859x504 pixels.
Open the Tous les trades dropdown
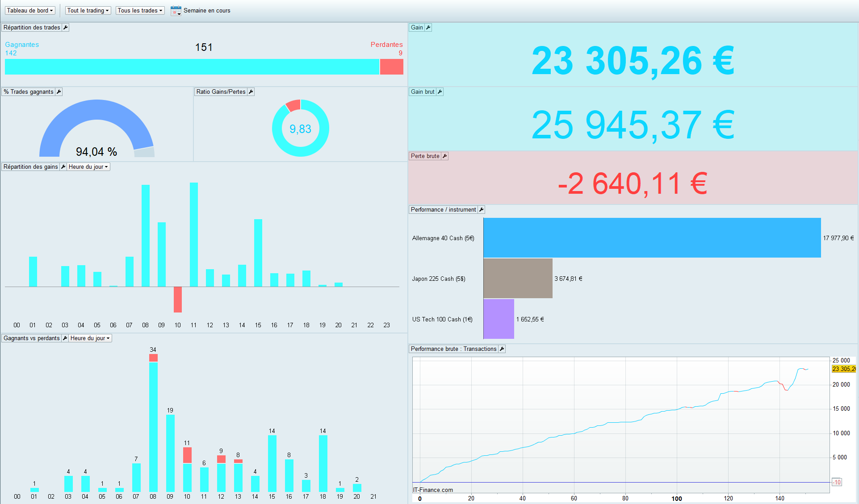(x=140, y=11)
